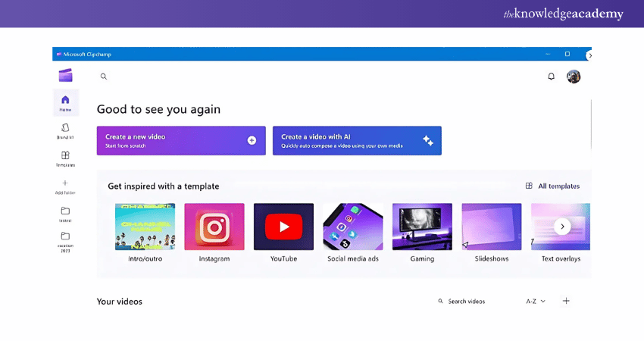Image resolution: width=644 pixels, height=341 pixels.
Task: Expand the A-Z sort dropdown
Action: point(536,301)
